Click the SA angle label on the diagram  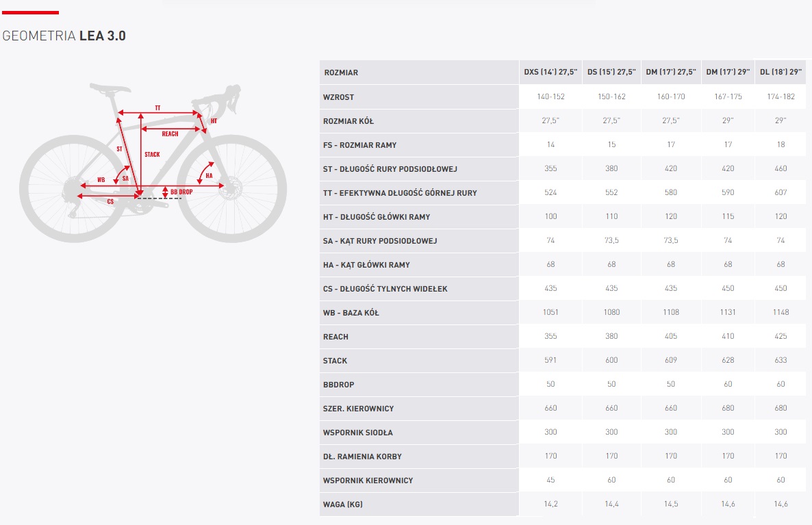coord(125,178)
